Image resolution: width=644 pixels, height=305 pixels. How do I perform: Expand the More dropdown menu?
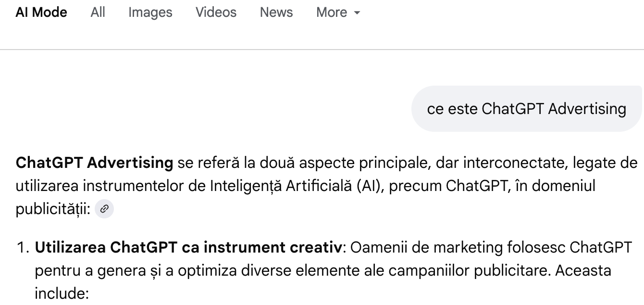[338, 13]
